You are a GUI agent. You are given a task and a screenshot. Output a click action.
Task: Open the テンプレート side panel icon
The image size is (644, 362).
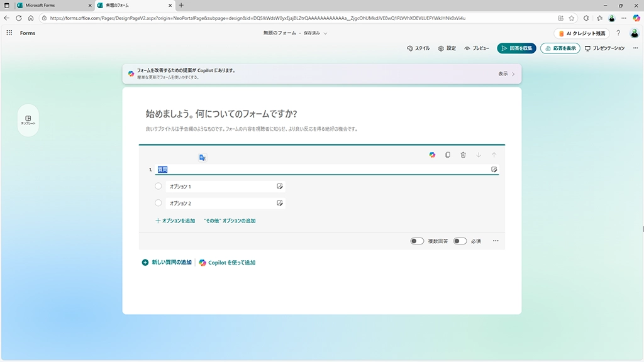point(28,120)
